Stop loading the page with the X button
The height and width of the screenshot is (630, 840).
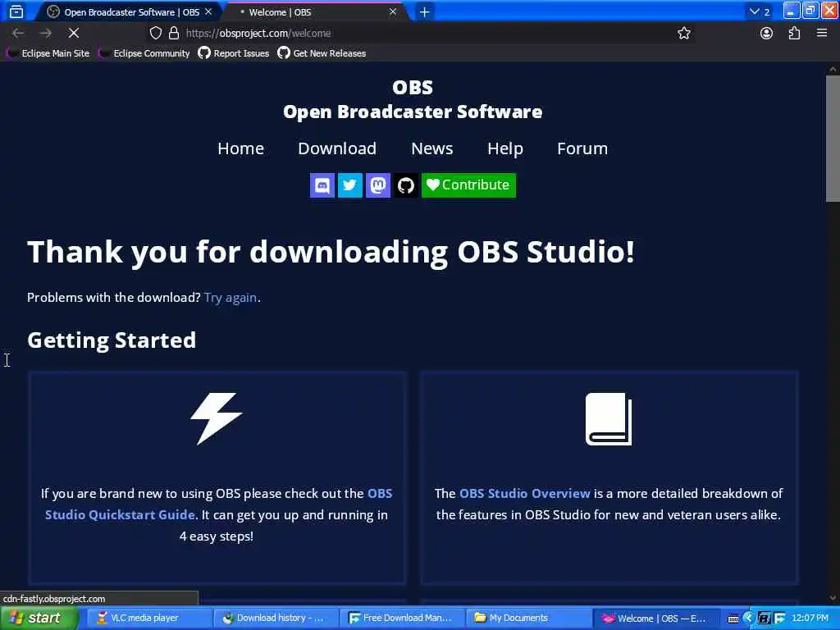73,33
